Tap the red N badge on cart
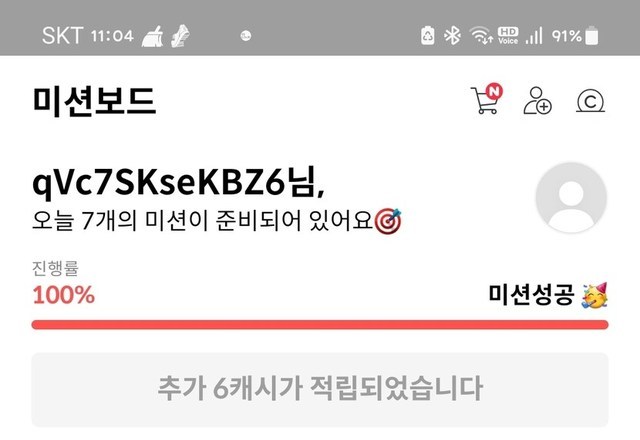This screenshot has width=640, height=440. (494, 91)
